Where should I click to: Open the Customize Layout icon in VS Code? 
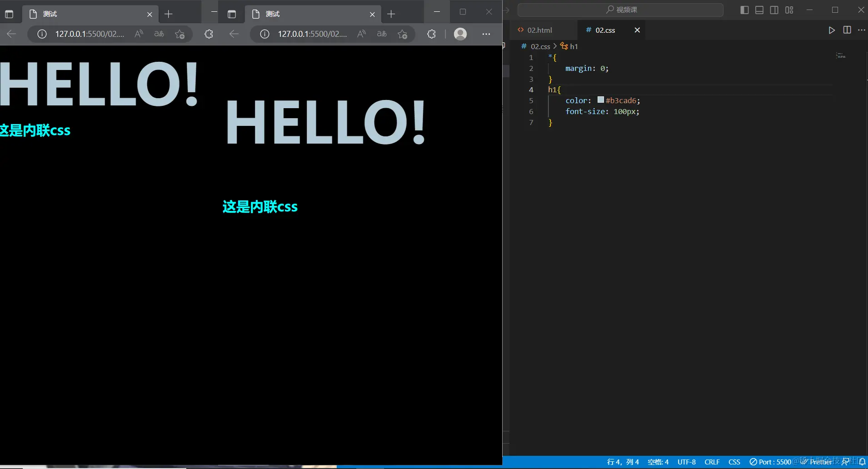tap(789, 10)
